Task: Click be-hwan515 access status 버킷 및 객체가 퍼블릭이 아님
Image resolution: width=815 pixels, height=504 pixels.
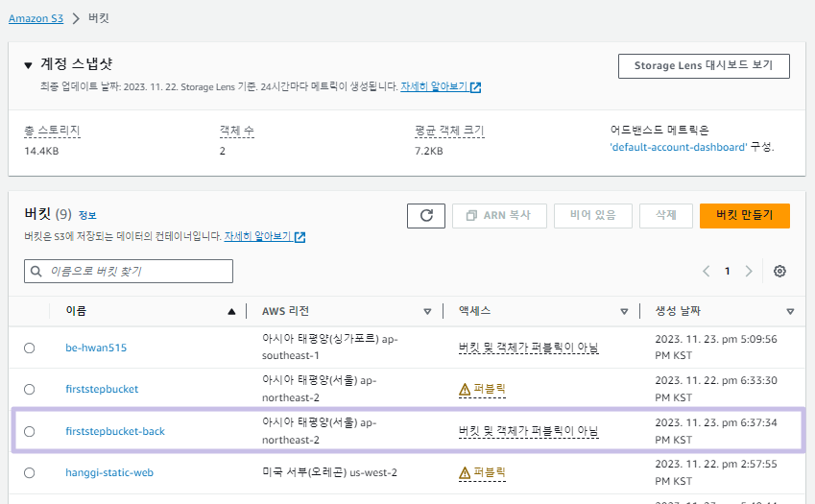Action: (x=529, y=348)
